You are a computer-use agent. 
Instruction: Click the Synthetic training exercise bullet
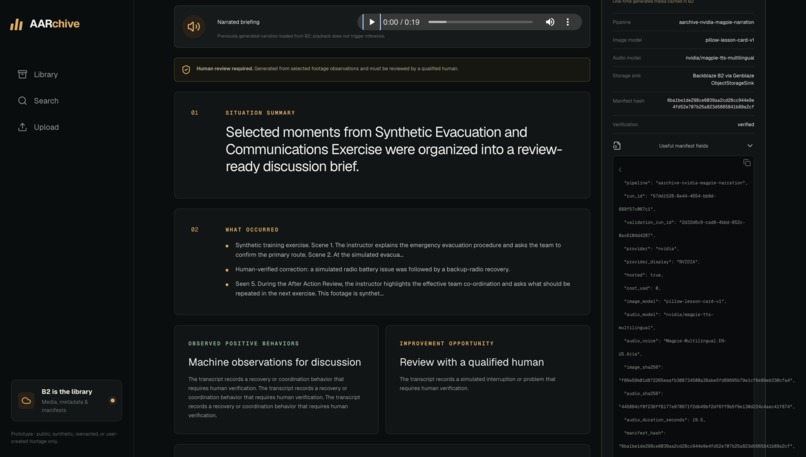[x=398, y=250]
